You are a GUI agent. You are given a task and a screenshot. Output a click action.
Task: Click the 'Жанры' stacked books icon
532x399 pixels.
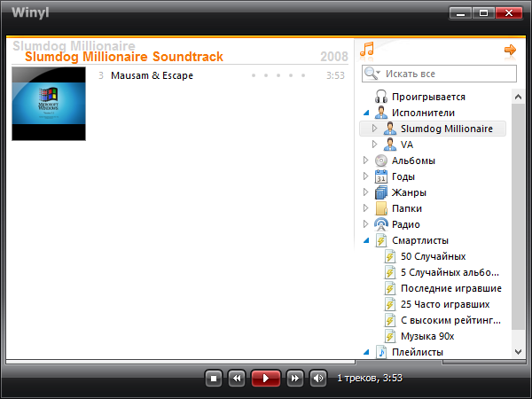(381, 192)
